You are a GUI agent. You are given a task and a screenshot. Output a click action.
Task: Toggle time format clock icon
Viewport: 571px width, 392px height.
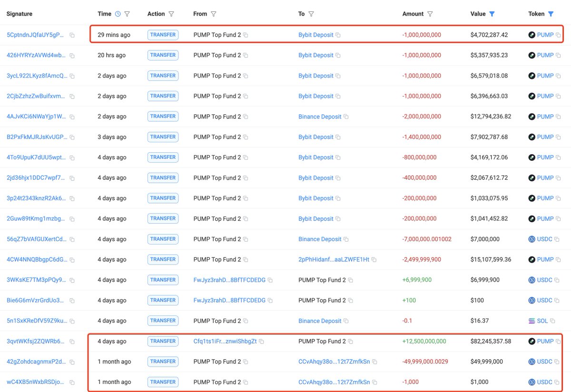[118, 14]
